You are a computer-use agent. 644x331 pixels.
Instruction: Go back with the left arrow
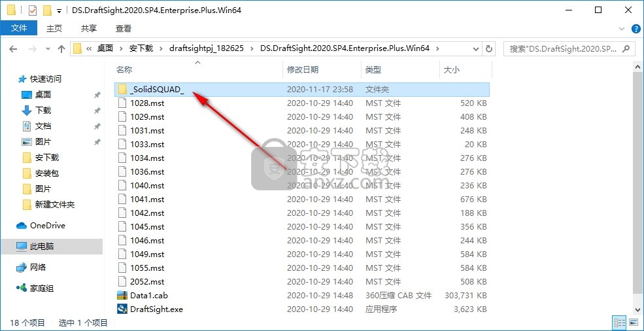pyautogui.click(x=13, y=49)
